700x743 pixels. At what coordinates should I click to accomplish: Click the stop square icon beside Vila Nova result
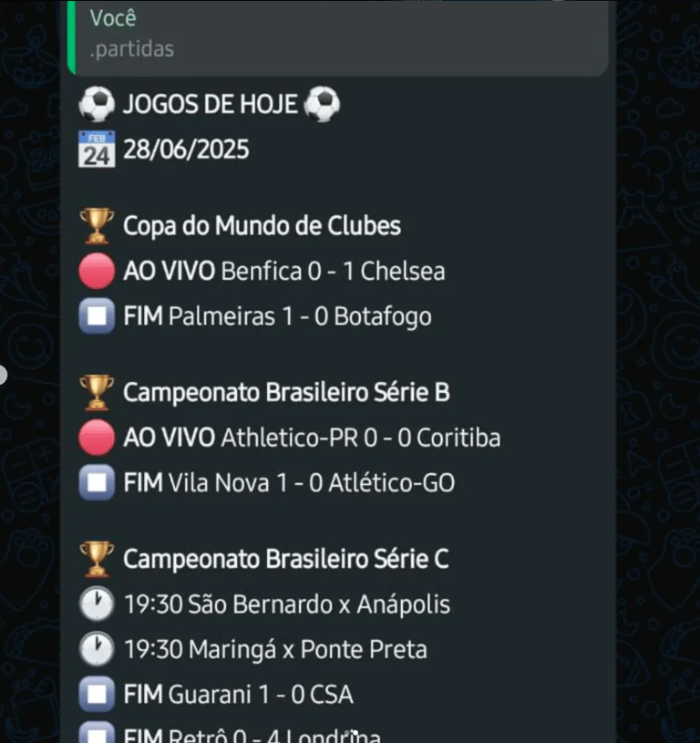pyautogui.click(x=97, y=482)
